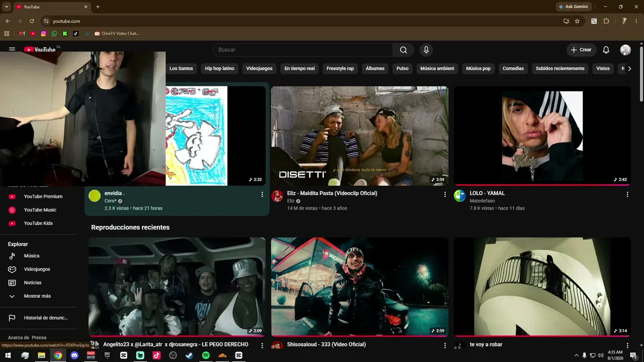
Task: Click the Crear button
Action: [581, 50]
